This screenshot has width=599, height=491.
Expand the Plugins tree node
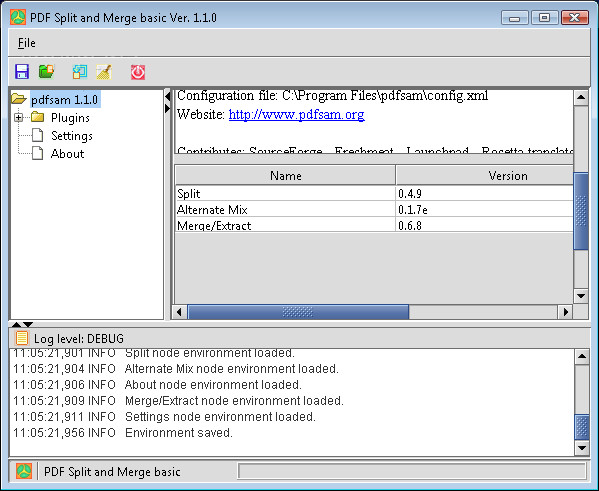pos(18,117)
